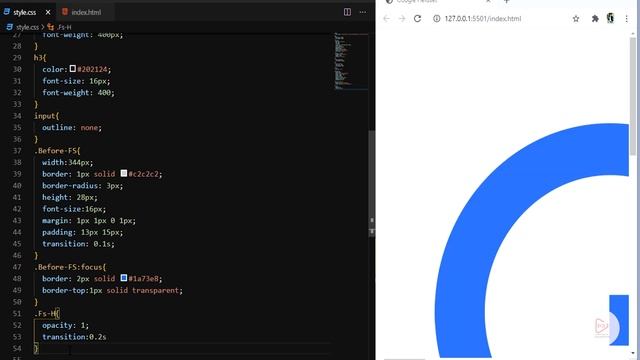Click the browser page vertical scrollbar

point(633,96)
